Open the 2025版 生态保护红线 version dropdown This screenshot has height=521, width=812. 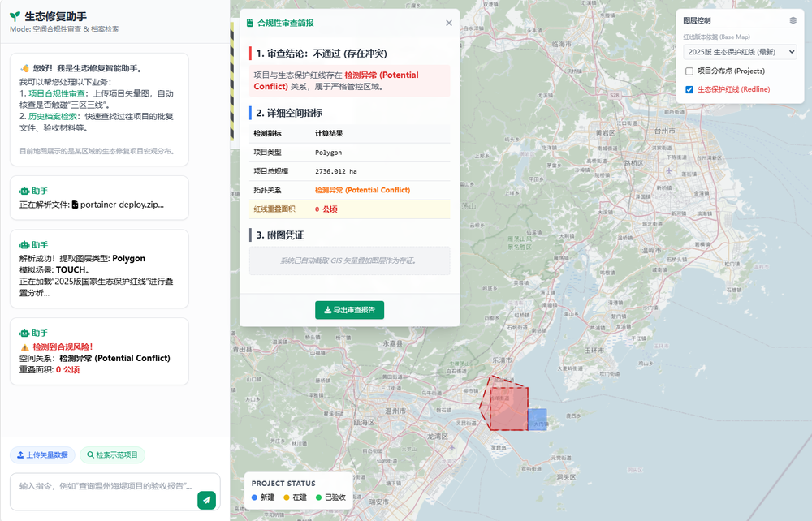pos(740,52)
